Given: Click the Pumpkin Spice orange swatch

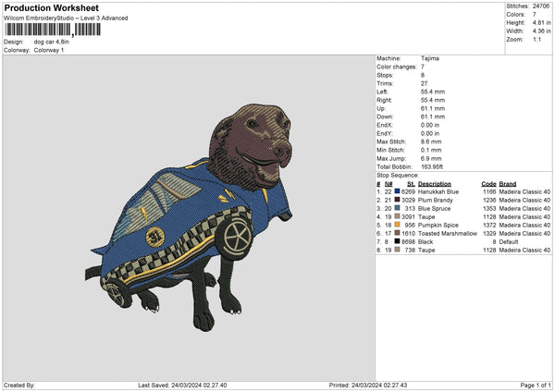Looking at the screenshot, I should (396, 225).
